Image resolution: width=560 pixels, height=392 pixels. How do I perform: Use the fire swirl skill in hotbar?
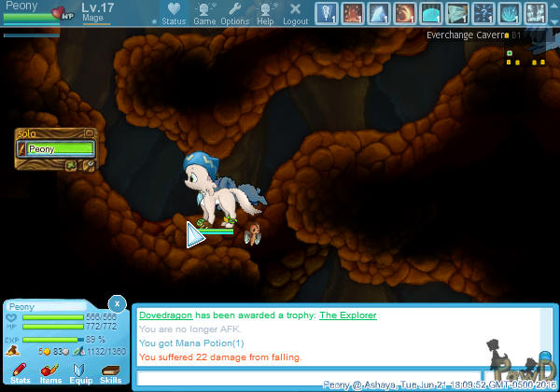point(406,13)
